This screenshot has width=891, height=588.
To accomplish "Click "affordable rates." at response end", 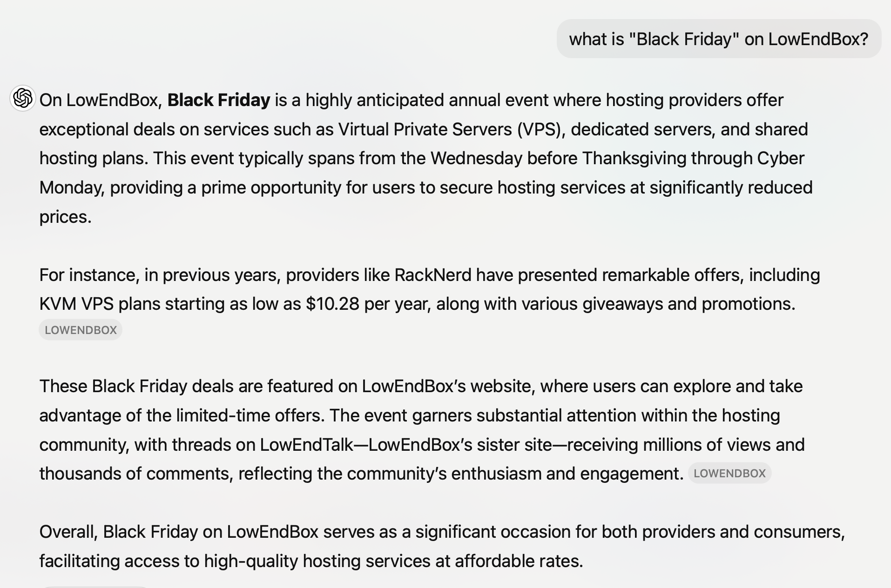I will [x=519, y=561].
